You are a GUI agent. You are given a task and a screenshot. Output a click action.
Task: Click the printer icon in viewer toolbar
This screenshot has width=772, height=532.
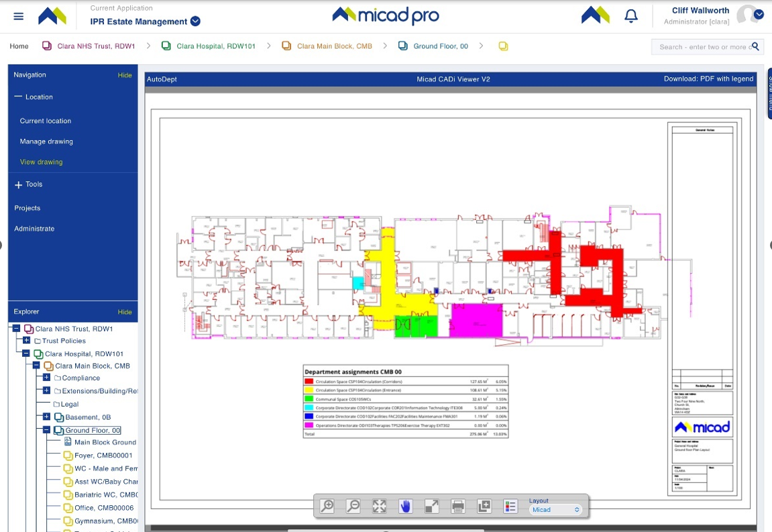(458, 507)
